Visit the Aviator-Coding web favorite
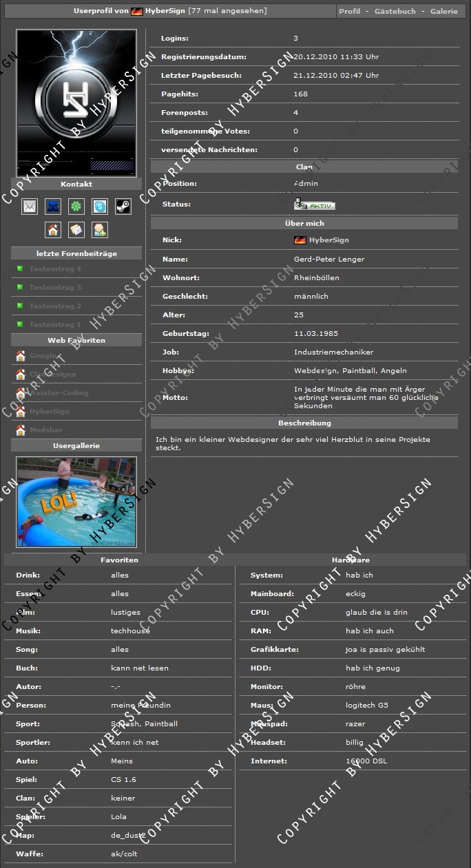Image resolution: width=471 pixels, height=868 pixels. (x=59, y=393)
